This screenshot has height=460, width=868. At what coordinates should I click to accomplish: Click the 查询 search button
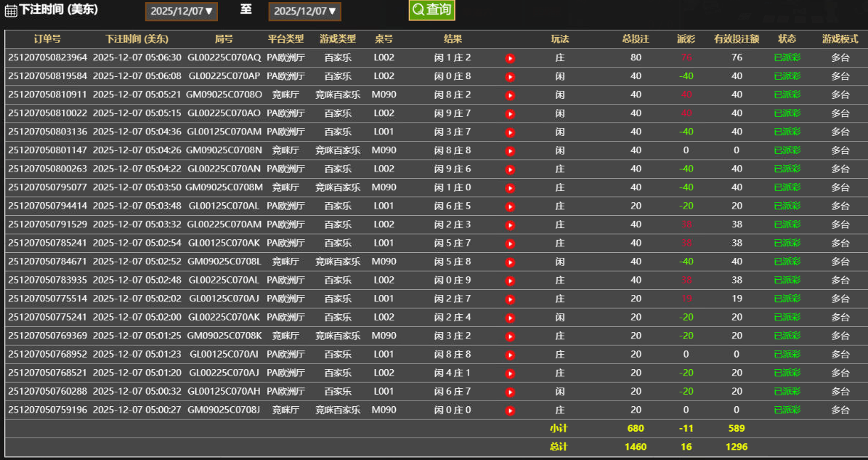coord(431,10)
